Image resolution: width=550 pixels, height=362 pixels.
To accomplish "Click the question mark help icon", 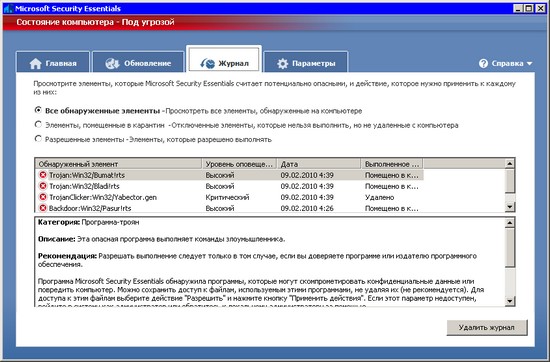I will 483,63.
